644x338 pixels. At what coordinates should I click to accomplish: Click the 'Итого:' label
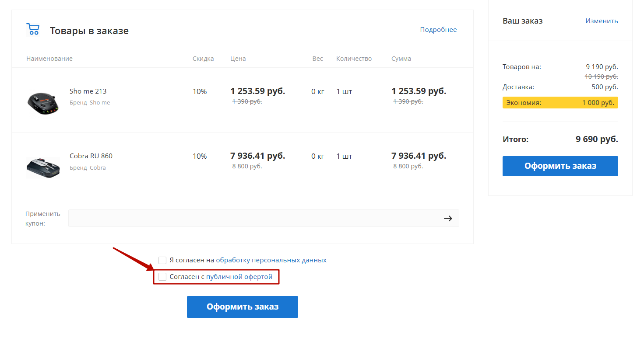516,139
